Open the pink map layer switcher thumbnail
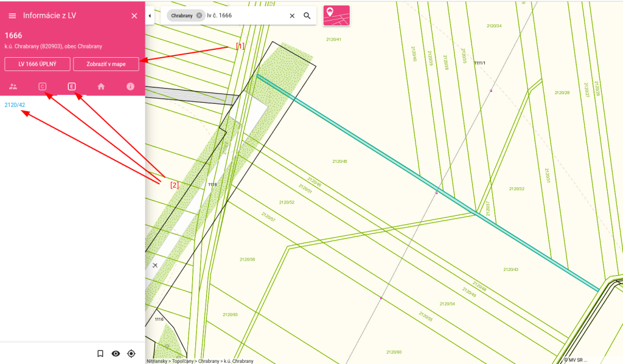 click(336, 15)
